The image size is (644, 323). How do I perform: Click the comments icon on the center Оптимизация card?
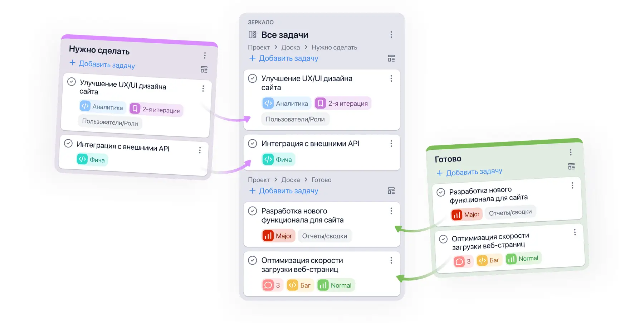tap(268, 285)
